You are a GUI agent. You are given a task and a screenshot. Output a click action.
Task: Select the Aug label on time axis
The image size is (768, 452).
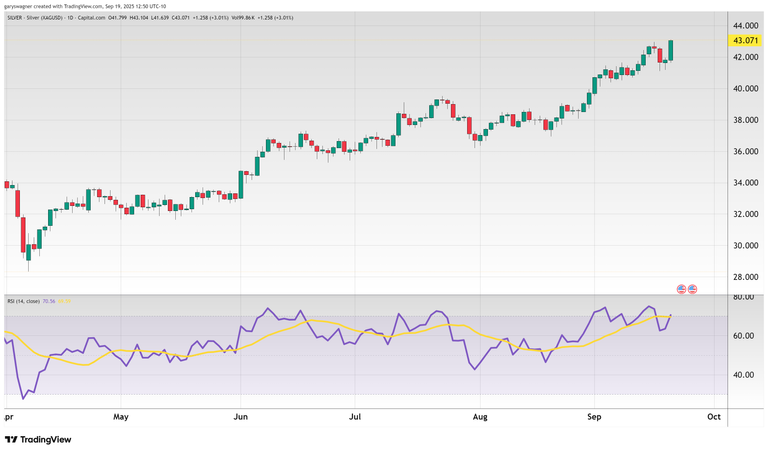pyautogui.click(x=479, y=414)
